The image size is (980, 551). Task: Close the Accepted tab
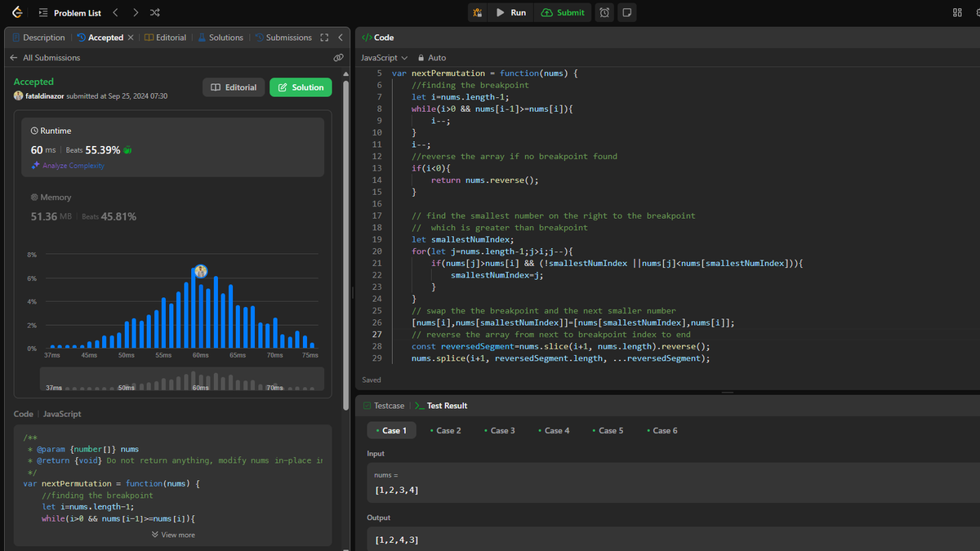coord(131,38)
